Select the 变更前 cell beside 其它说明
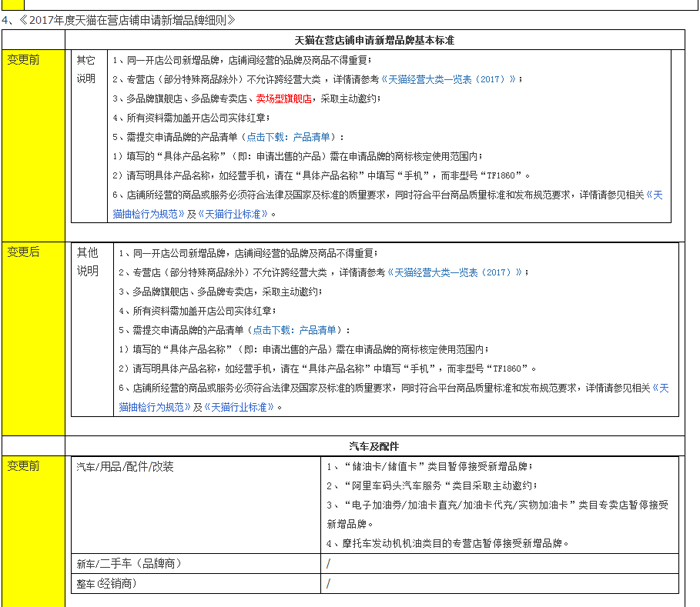This screenshot has height=607, width=700. point(33,146)
